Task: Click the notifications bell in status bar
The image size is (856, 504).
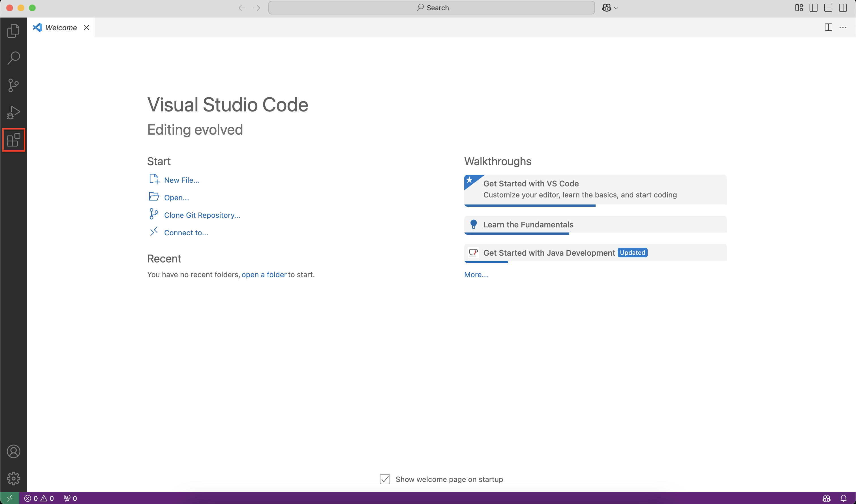Action: pyautogui.click(x=844, y=498)
